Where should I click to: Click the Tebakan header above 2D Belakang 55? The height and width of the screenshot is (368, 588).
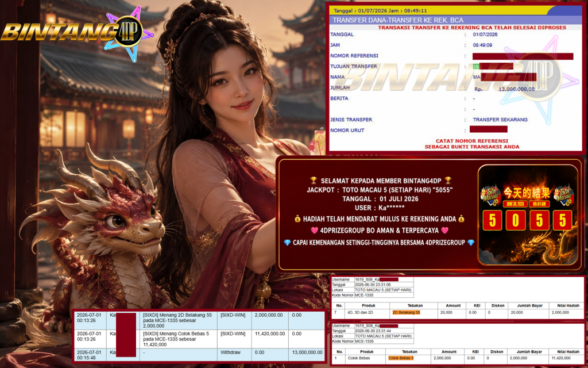tap(415, 306)
